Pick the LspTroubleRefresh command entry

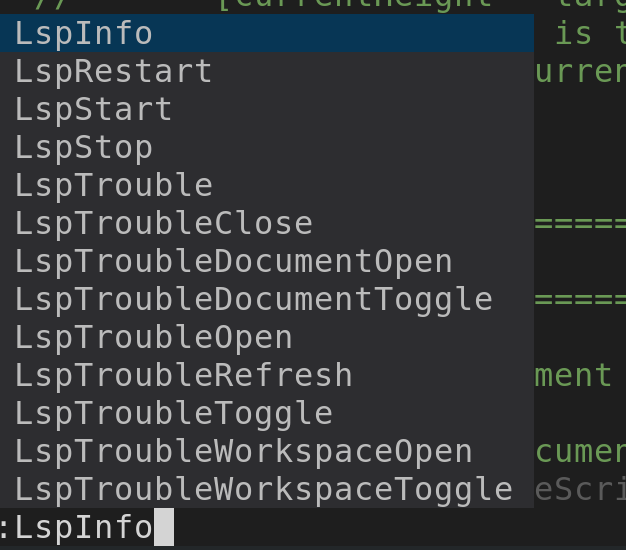pyautogui.click(x=267, y=375)
